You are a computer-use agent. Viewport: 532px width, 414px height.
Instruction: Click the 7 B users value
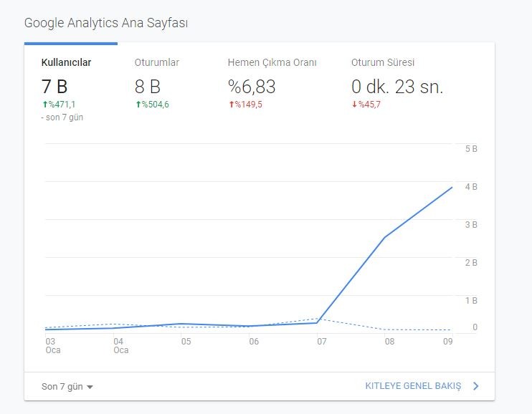click(54, 87)
